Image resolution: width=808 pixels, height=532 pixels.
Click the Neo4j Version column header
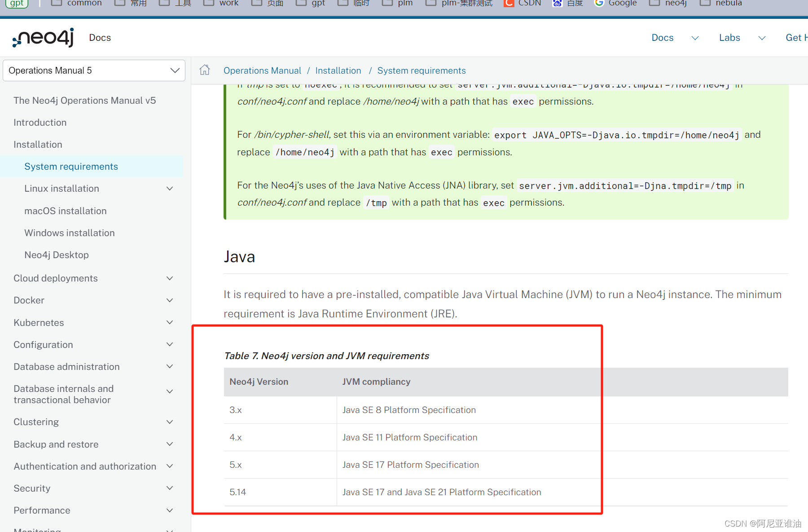[259, 382]
